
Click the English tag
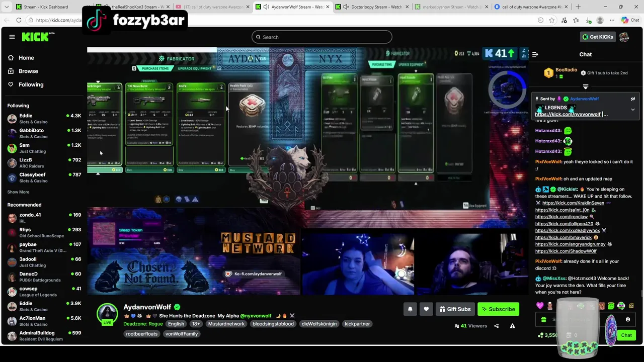coord(176,324)
